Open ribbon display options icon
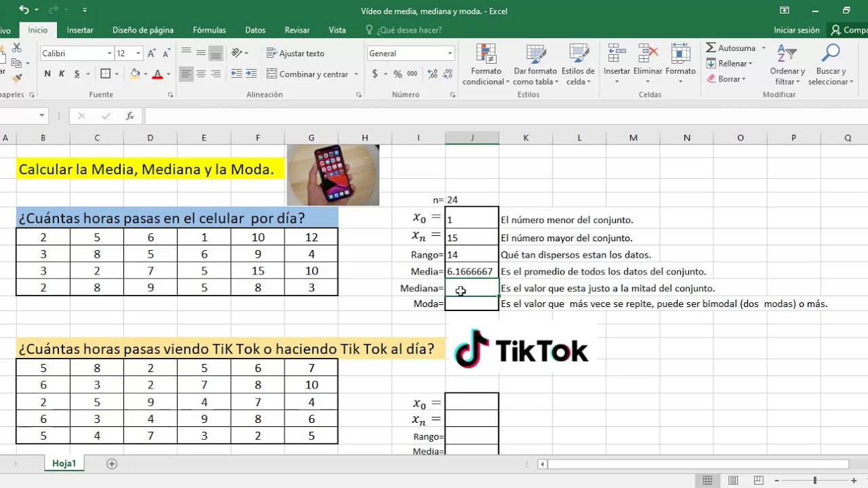 [785, 10]
